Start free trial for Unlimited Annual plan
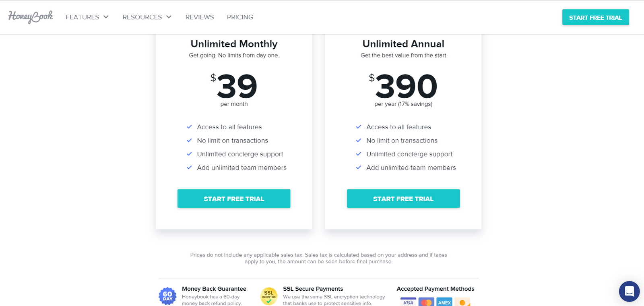644x306 pixels. tap(403, 198)
